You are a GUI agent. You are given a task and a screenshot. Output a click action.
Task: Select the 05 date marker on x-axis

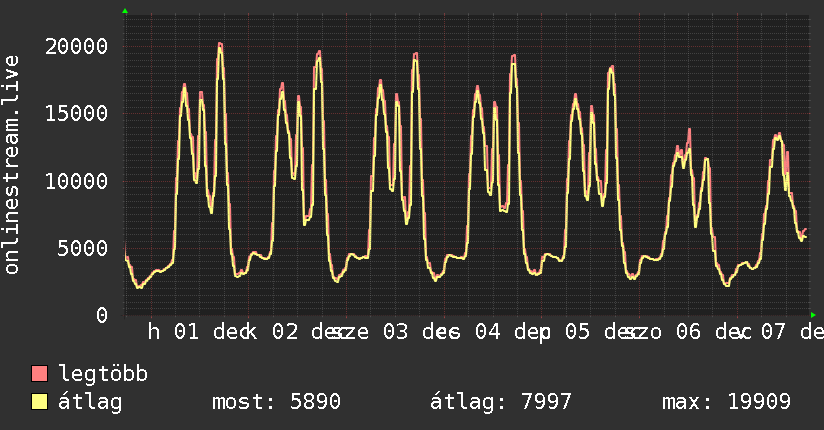pyautogui.click(x=577, y=332)
